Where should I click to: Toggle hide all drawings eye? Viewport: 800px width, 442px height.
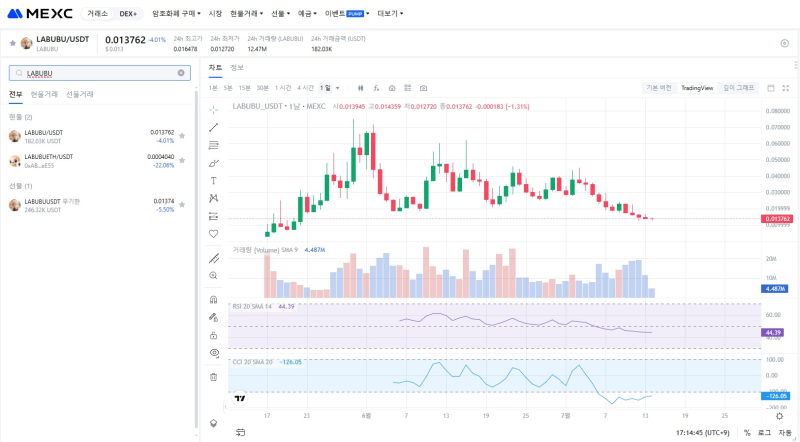[x=214, y=353]
